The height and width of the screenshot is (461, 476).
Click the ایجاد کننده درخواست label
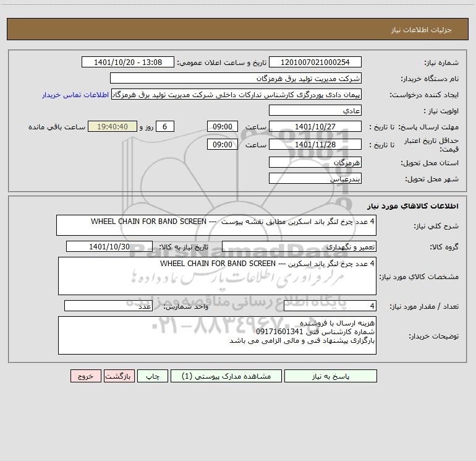[x=424, y=95]
